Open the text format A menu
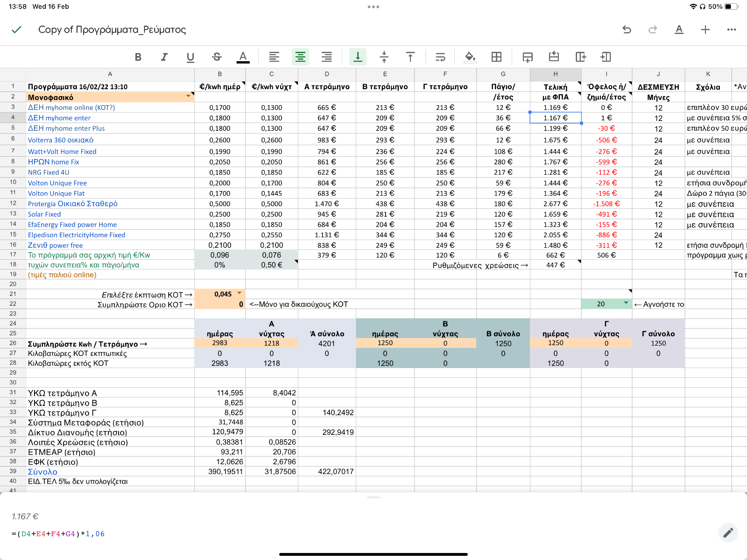The image size is (747, 560). point(679,29)
